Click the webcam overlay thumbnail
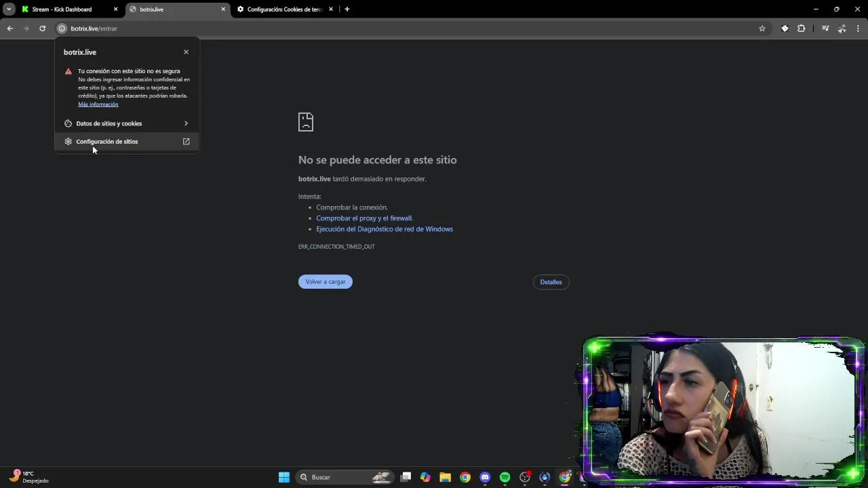 point(723,409)
